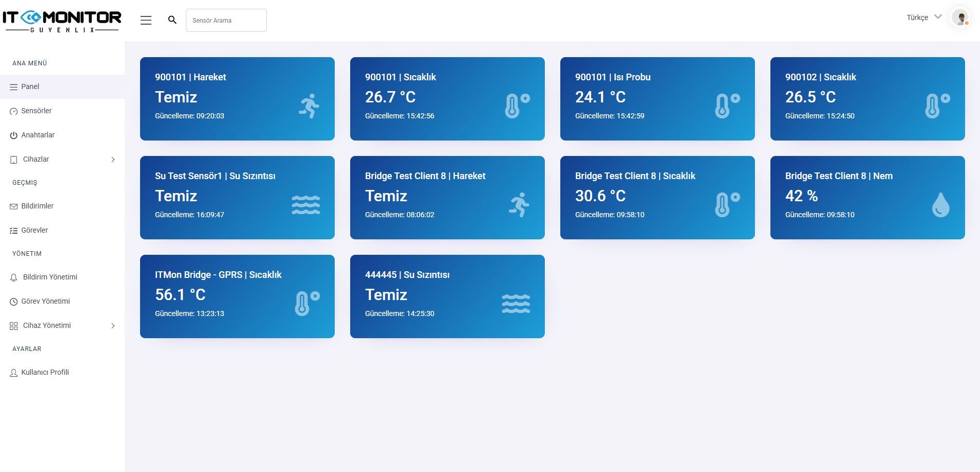The image size is (980, 472).
Task: Go to Anahtarlar in the sidebar
Action: (x=38, y=135)
